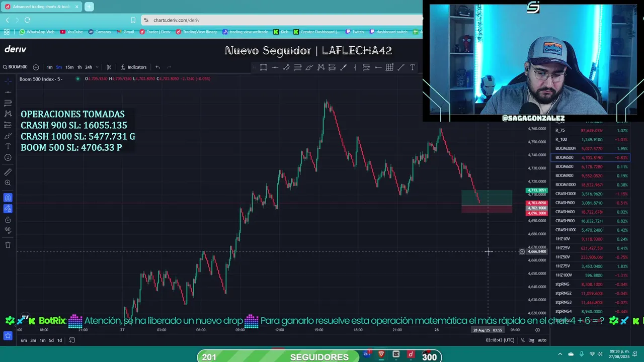Screen dimensions: 644x362
Task: Toggle stay-in-drawing-mode pencil lock
Action: [8, 208]
